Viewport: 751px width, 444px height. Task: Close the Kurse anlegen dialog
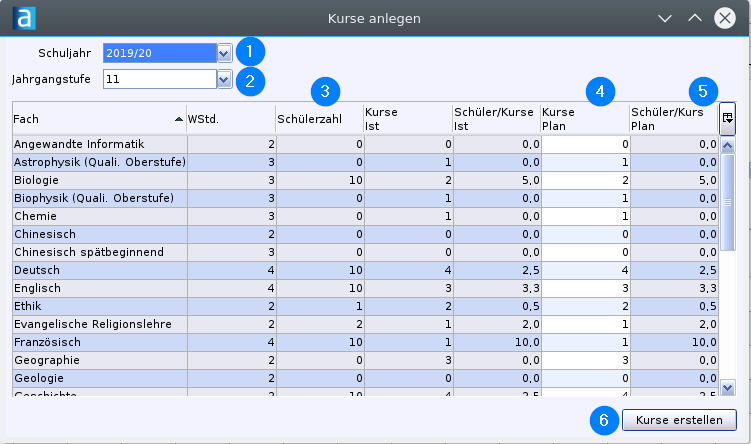tap(725, 18)
